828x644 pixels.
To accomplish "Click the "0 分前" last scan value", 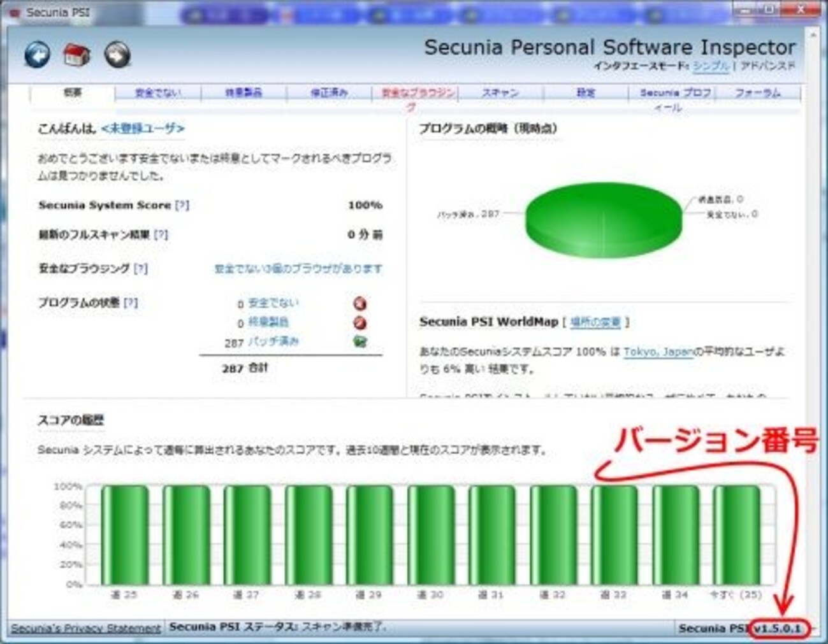I will pyautogui.click(x=365, y=234).
